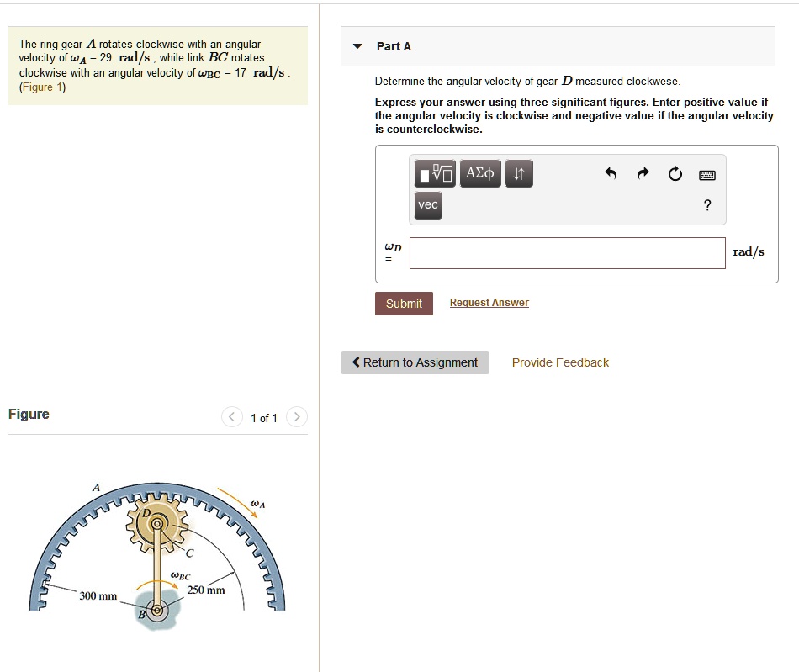The image size is (799, 672).
Task: Open the Greek symbols ΑΣφ palette
Action: tap(480, 174)
